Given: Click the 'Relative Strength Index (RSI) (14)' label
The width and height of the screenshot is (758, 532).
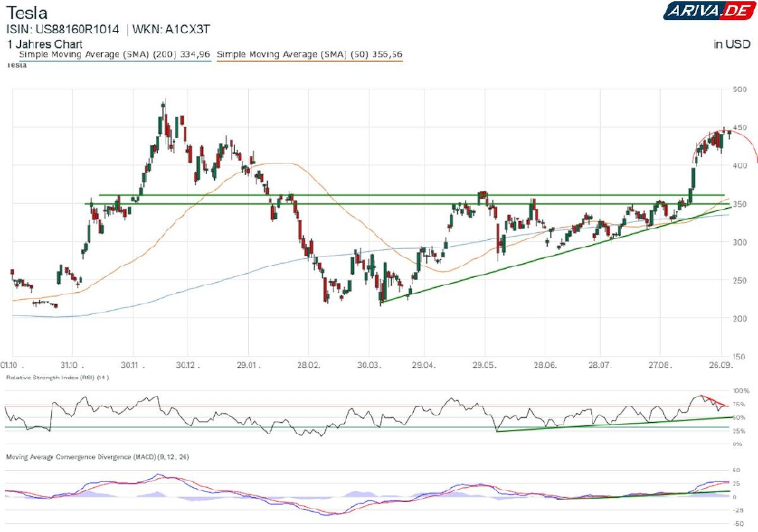Looking at the screenshot, I should [x=57, y=377].
